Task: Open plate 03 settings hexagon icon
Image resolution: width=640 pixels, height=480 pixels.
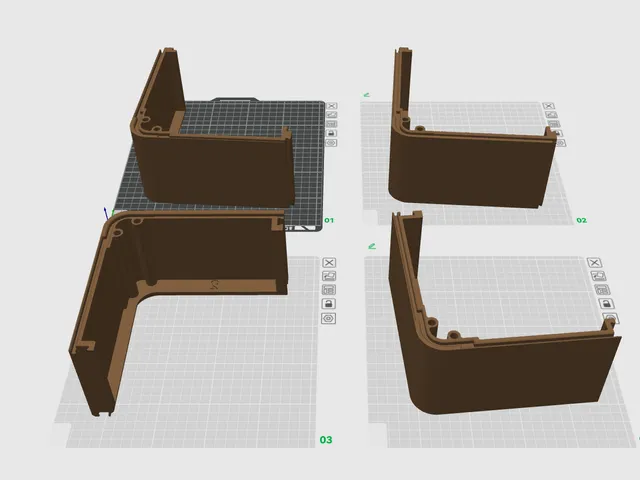Action: point(329,318)
